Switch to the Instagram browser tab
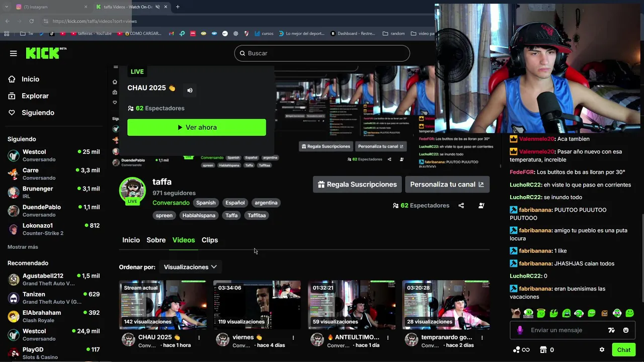This screenshot has width=644, height=362. point(50,7)
